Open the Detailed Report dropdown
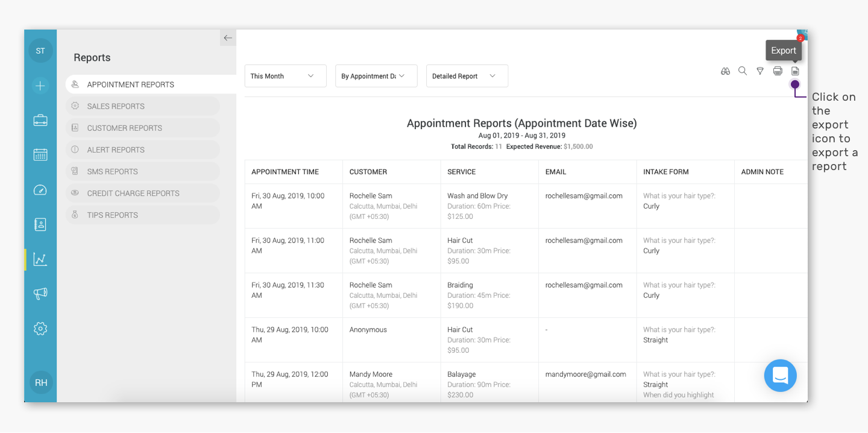The height and width of the screenshot is (433, 868). 467,76
